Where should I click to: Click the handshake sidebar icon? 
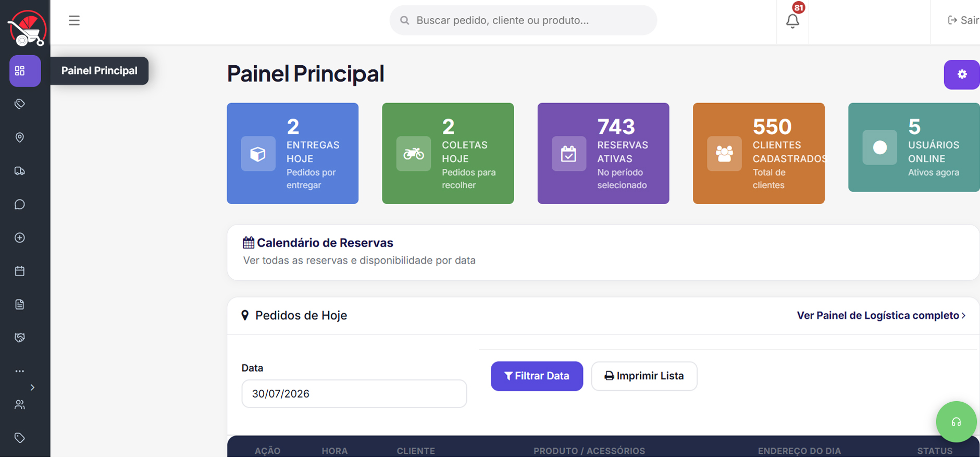20,338
